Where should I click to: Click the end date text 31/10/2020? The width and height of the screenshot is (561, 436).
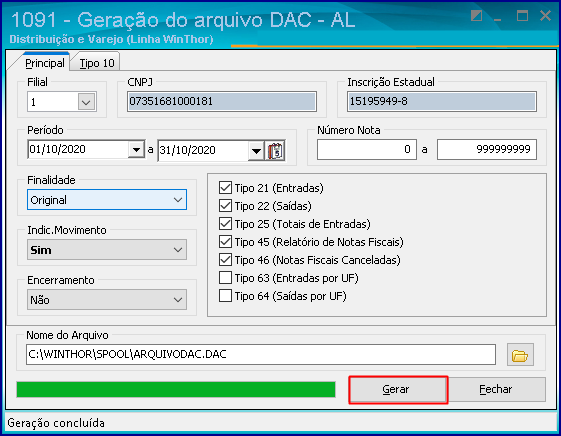tap(187, 150)
